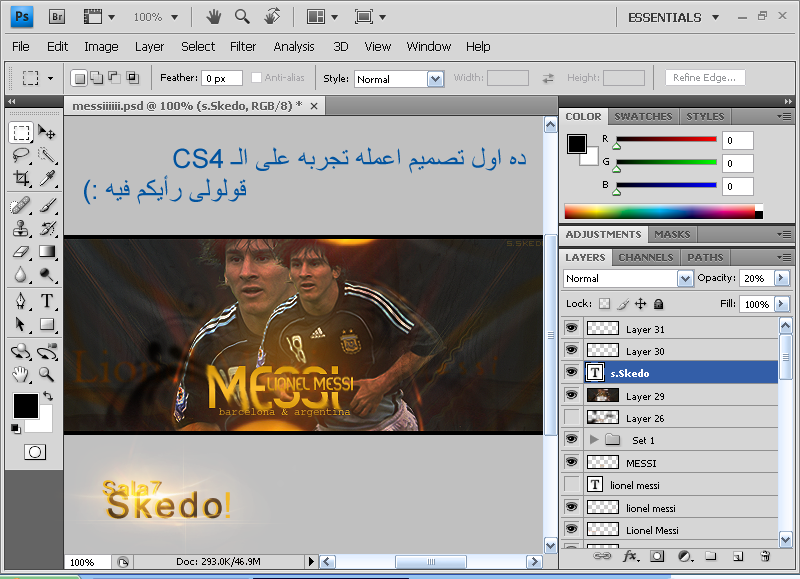
Task: Delete the selected layer with the trash icon
Action: pyautogui.click(x=765, y=556)
